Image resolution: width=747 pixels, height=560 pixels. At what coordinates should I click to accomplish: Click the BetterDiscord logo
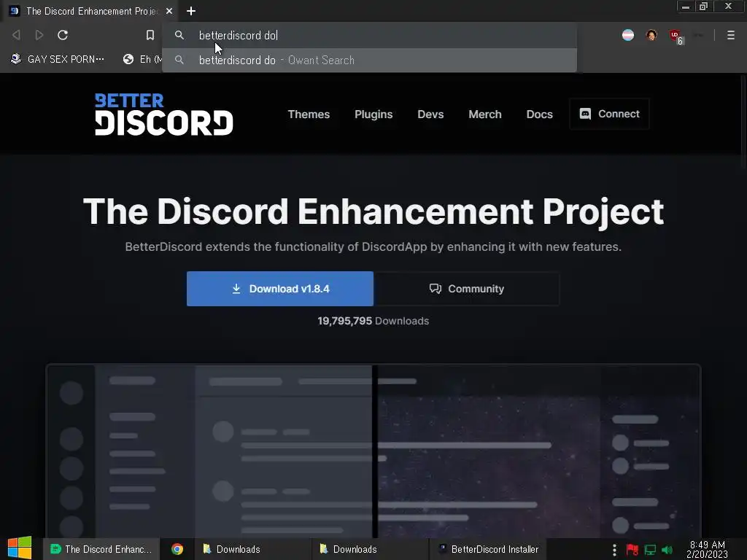click(164, 114)
